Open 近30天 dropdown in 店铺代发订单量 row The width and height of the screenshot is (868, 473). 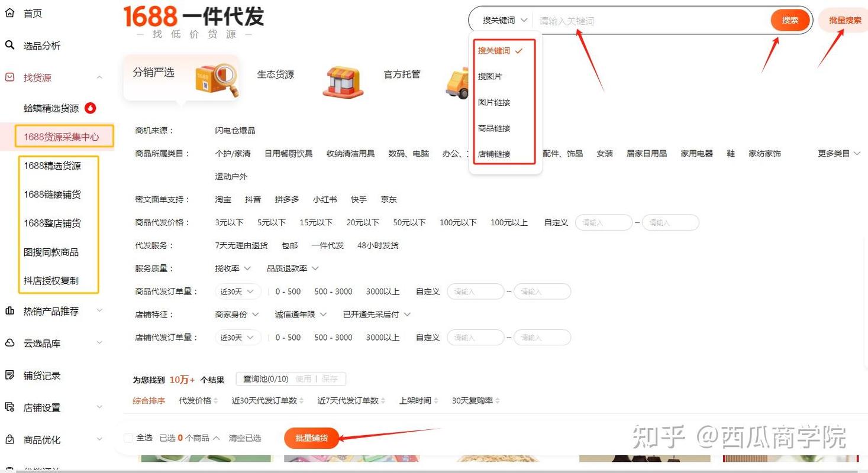coord(238,338)
